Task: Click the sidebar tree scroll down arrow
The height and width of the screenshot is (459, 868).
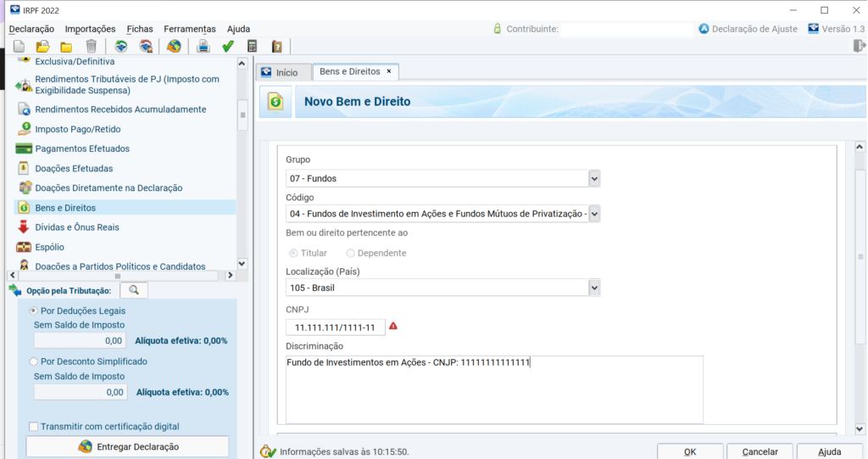Action: click(242, 264)
